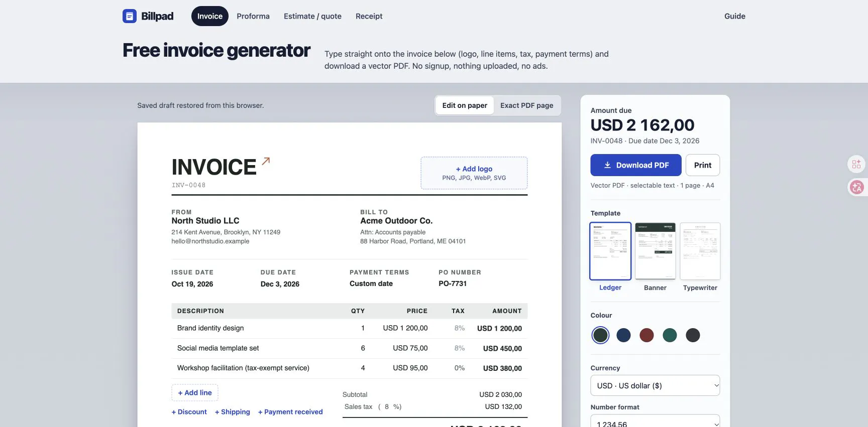Click the Add logo upload area

474,173
